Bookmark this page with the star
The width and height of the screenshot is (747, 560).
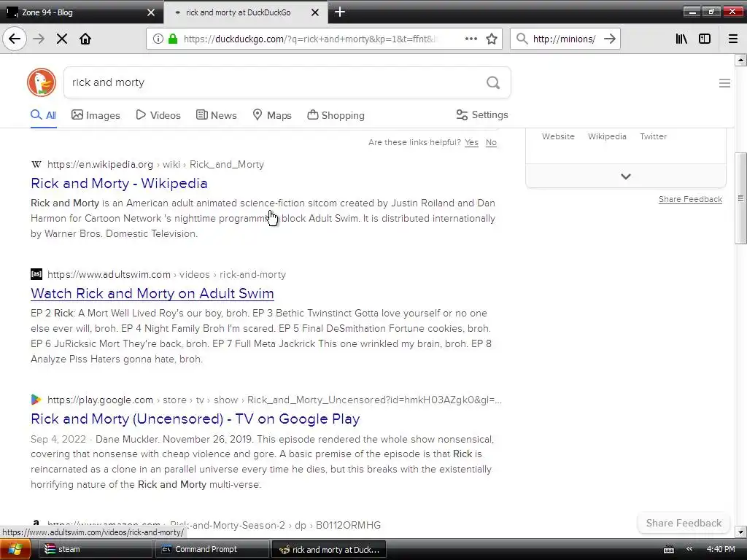492,39
